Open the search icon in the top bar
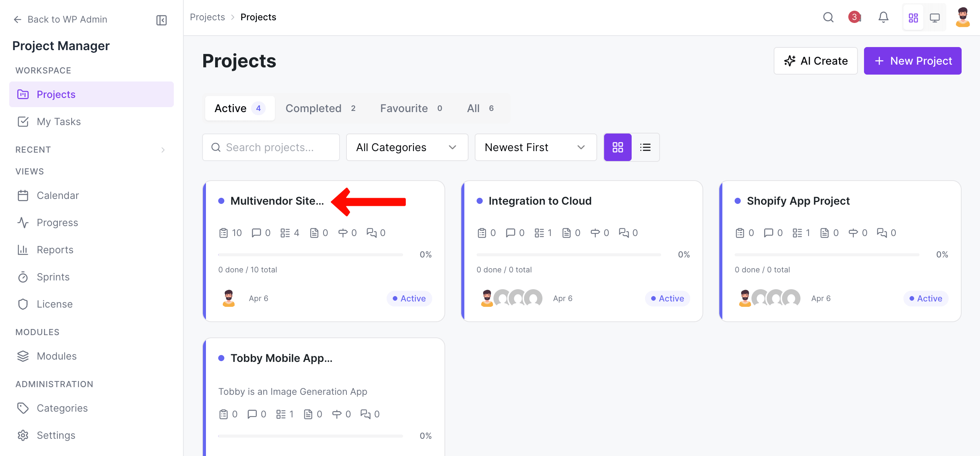This screenshot has width=980, height=456. pyautogui.click(x=828, y=17)
